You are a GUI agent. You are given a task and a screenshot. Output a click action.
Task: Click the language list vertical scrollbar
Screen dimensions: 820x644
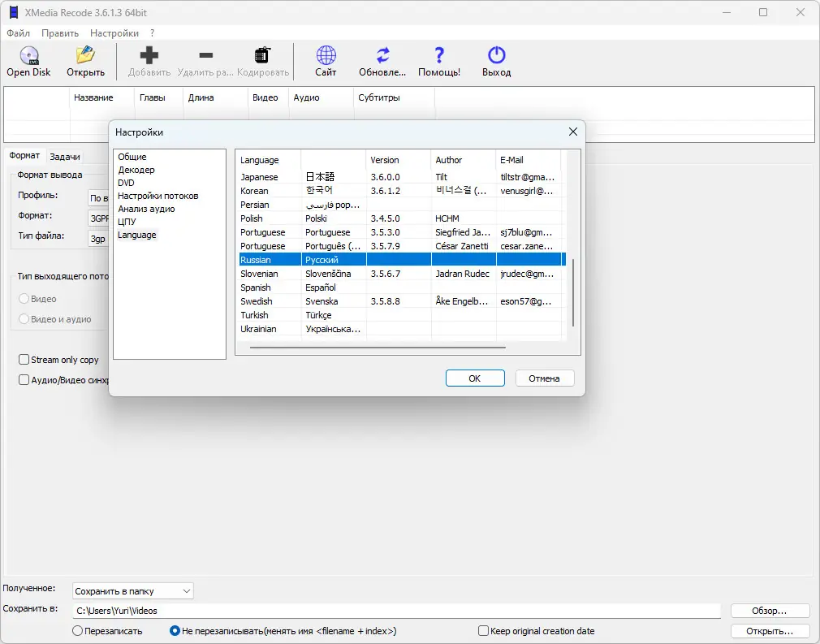(x=573, y=292)
